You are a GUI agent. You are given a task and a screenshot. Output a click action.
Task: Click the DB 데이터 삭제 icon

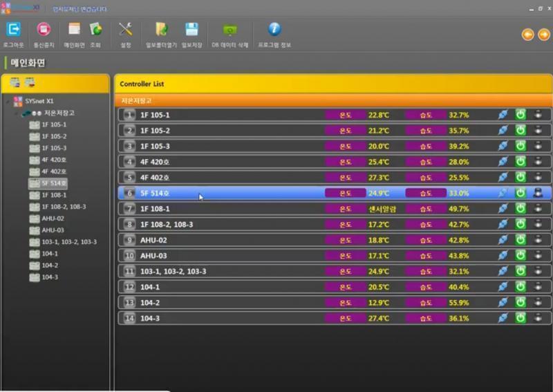pos(230,30)
